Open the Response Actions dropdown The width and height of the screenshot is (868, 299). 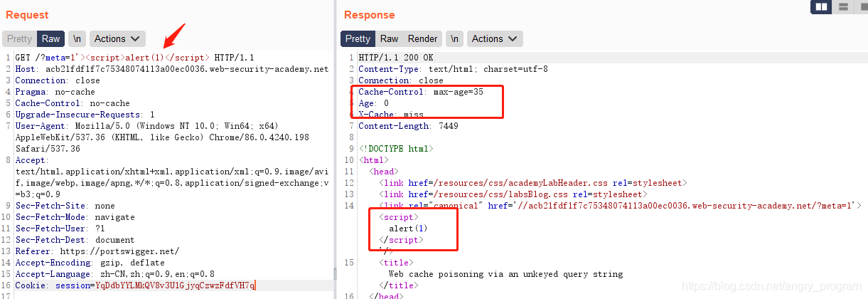pos(495,39)
